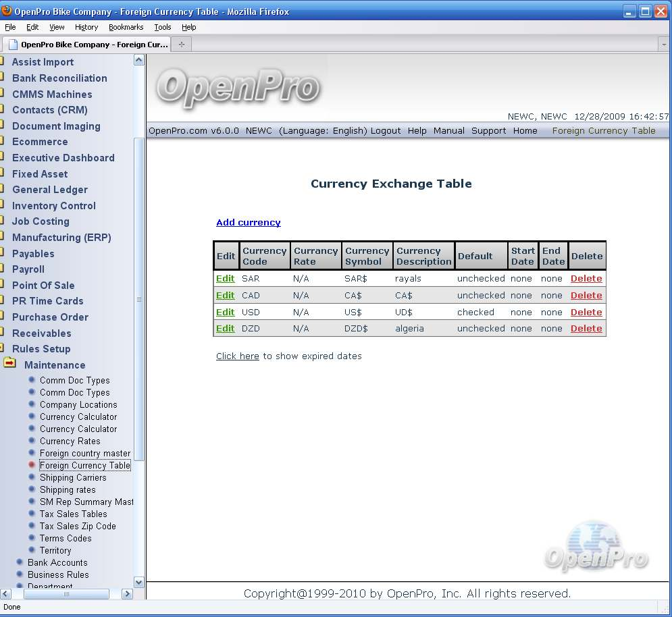
Task: Expand the General Ledger module
Action: [x=50, y=190]
